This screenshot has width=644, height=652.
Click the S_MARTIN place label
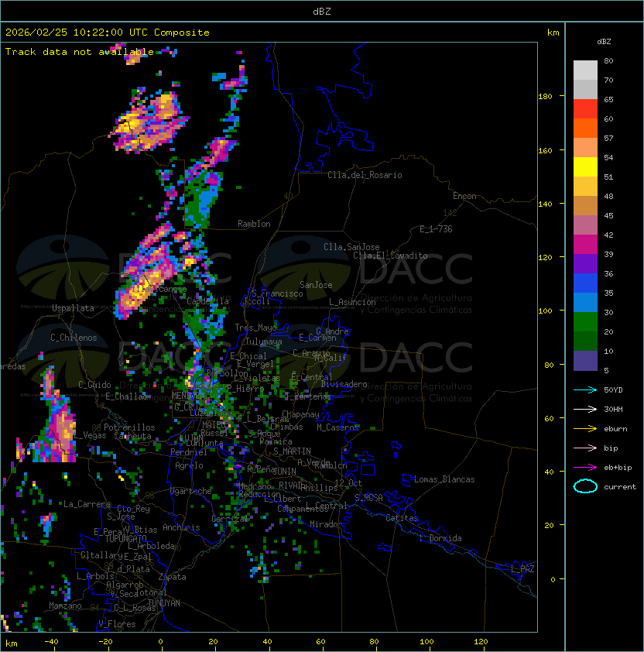click(x=292, y=451)
